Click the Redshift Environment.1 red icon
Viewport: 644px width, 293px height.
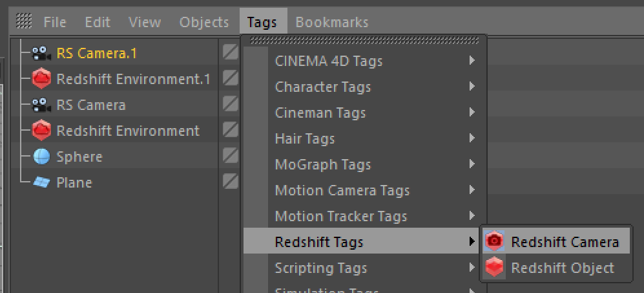[x=41, y=79]
